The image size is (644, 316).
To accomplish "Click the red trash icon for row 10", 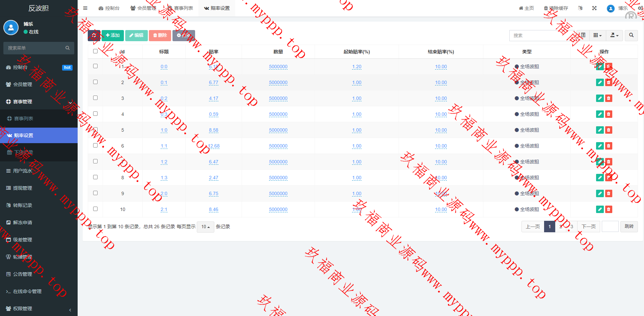I will point(609,209).
